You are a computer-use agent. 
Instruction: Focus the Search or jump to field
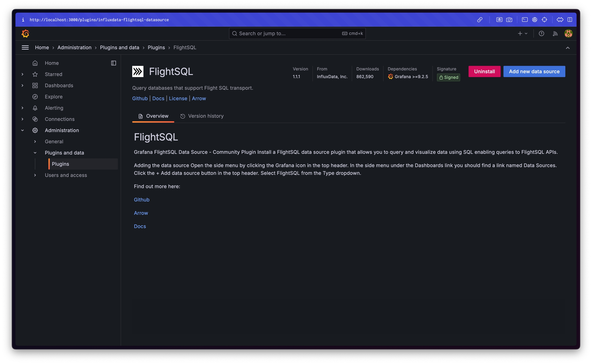[288, 34]
